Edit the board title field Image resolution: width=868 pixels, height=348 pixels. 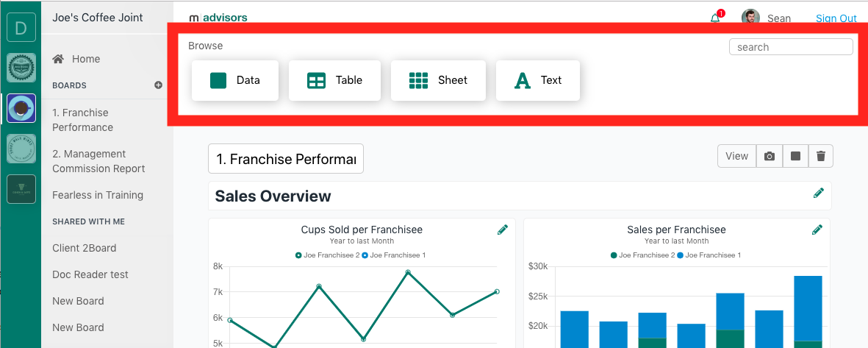[286, 159]
